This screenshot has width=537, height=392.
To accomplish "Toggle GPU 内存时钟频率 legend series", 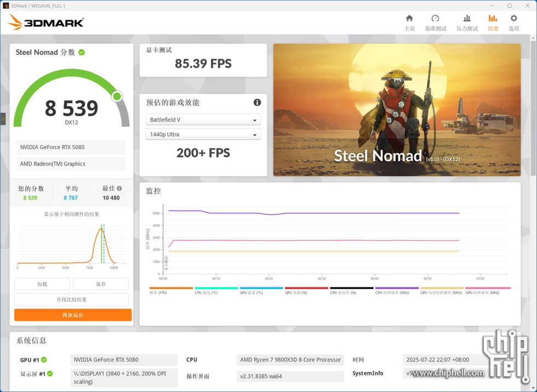I will (x=442, y=291).
